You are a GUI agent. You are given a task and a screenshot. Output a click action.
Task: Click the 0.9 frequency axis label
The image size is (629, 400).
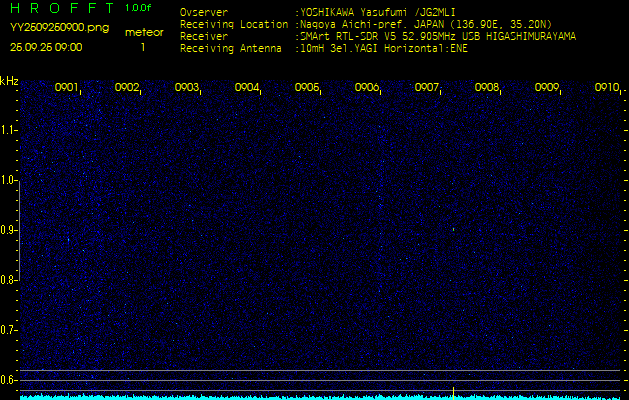(x=7, y=230)
